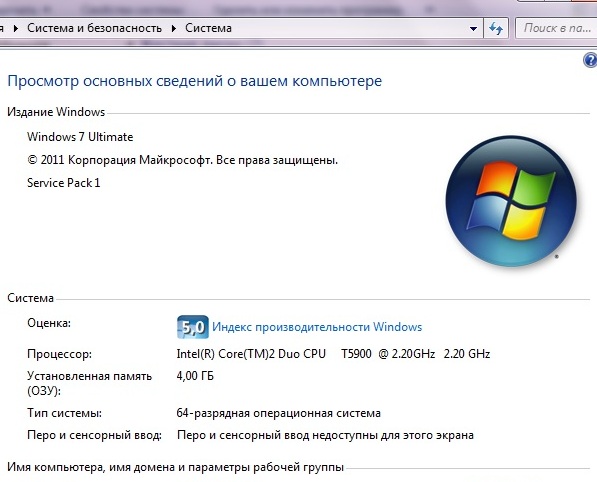597x482 pixels.
Task: Click the Перо и сенсорный ввод: label
Action: (x=94, y=435)
